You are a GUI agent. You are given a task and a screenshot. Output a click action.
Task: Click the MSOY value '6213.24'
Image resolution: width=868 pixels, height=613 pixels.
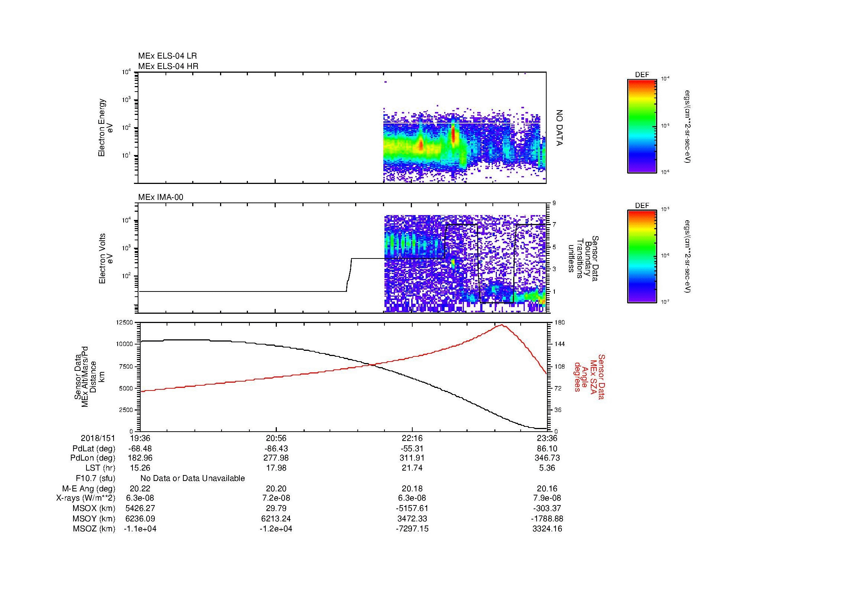click(276, 518)
